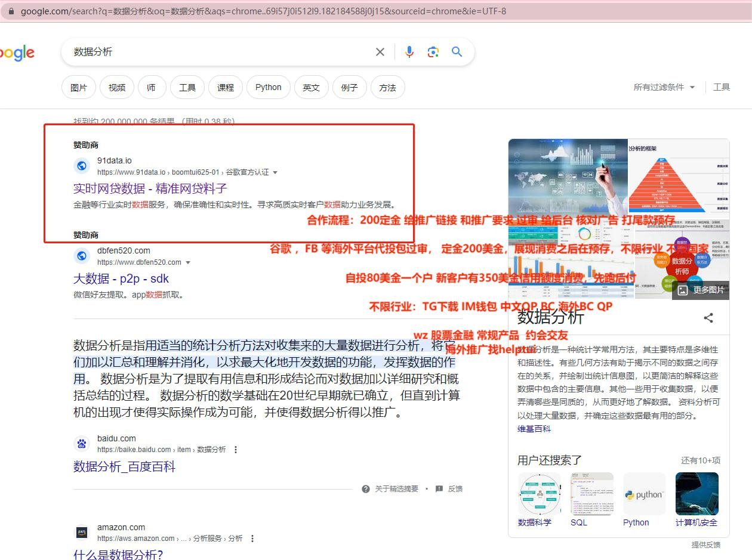Click 更多图片 button on images
The image size is (752, 560).
[701, 290]
